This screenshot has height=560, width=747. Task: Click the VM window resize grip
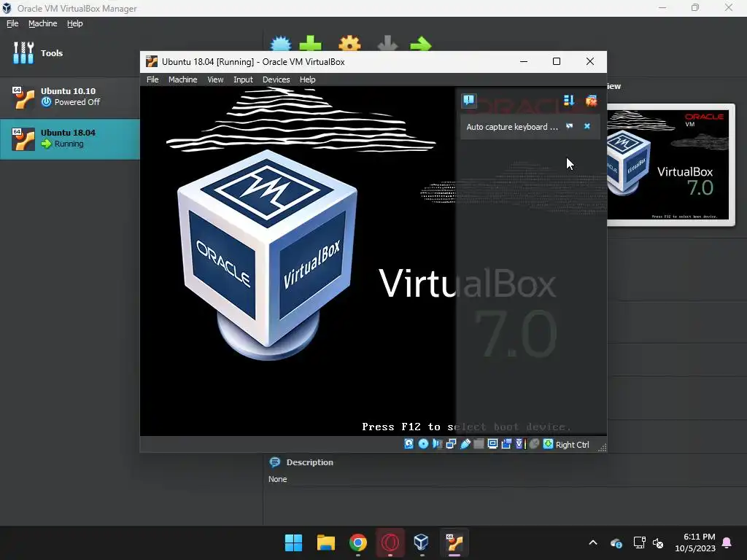pos(602,447)
